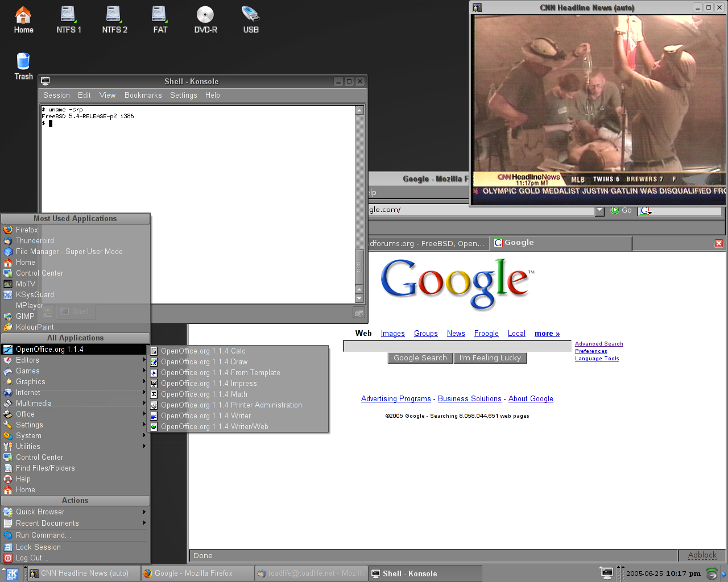The height and width of the screenshot is (582, 728).
Task: Click the Google search input field
Action: tap(457, 346)
